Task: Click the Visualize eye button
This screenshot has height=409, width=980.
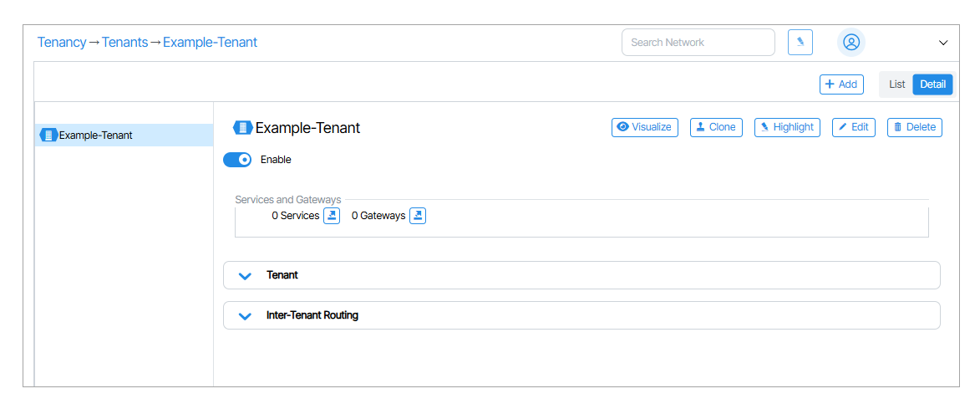Action: (644, 127)
